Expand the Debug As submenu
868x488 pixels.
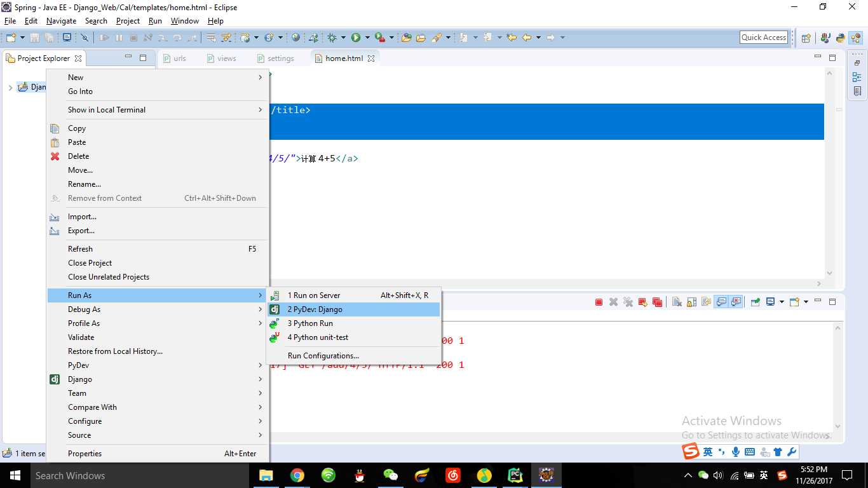(158, 309)
